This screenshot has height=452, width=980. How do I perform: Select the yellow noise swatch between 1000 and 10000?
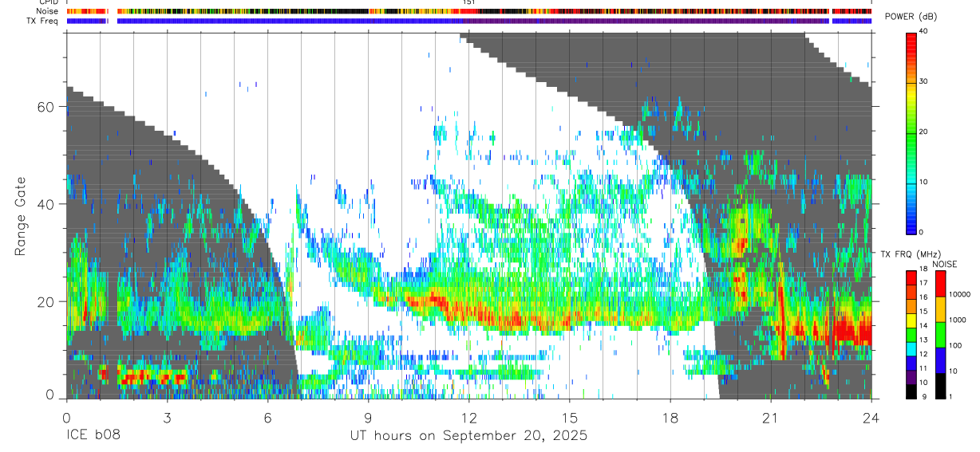click(x=941, y=309)
